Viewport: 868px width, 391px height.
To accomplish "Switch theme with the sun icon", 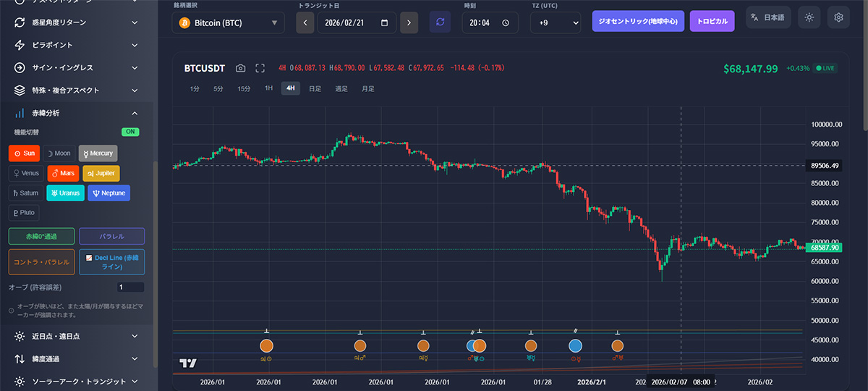I will tap(809, 17).
